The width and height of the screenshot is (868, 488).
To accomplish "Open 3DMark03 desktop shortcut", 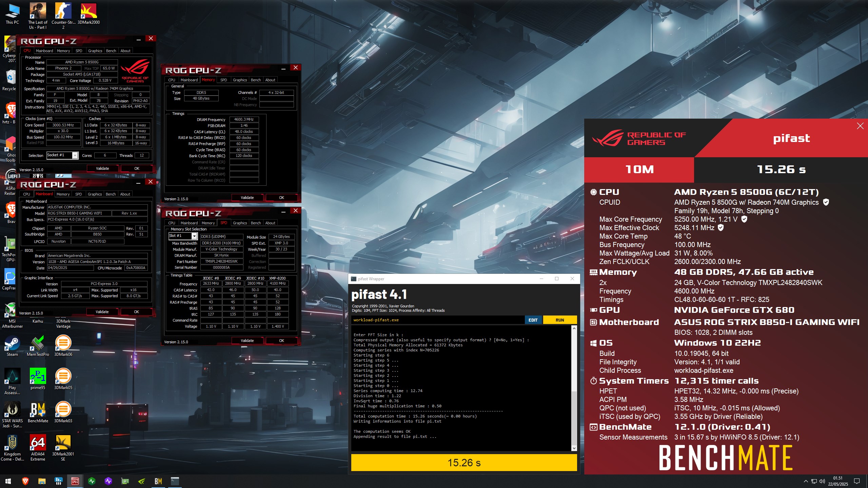I will click(x=63, y=412).
